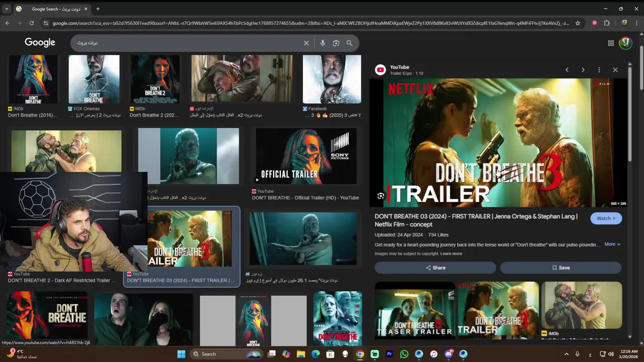Reload the page with refresh icon

point(31,23)
